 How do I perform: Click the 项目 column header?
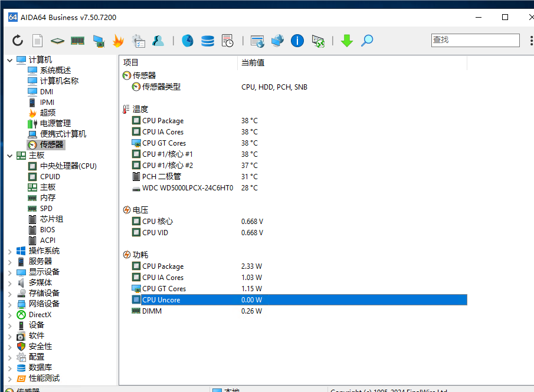tap(131, 62)
